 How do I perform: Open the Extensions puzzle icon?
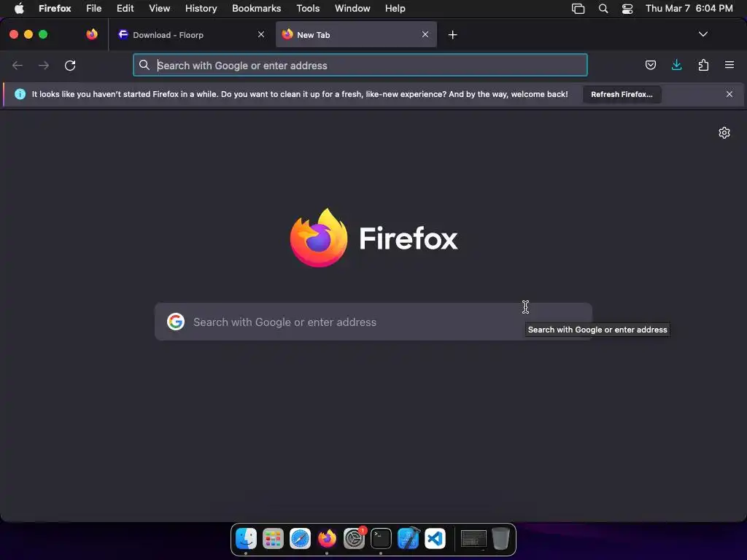(703, 65)
